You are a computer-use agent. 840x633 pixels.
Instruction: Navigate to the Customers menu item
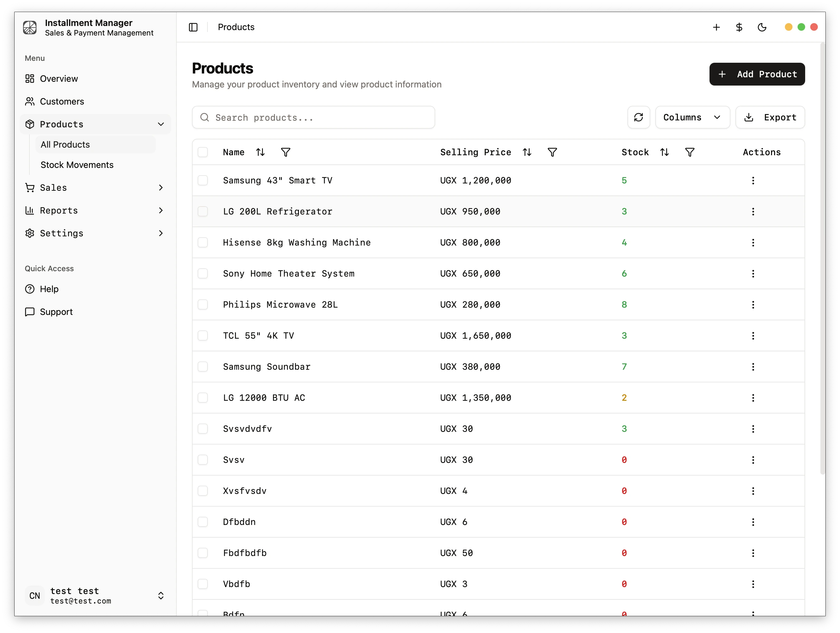[62, 101]
